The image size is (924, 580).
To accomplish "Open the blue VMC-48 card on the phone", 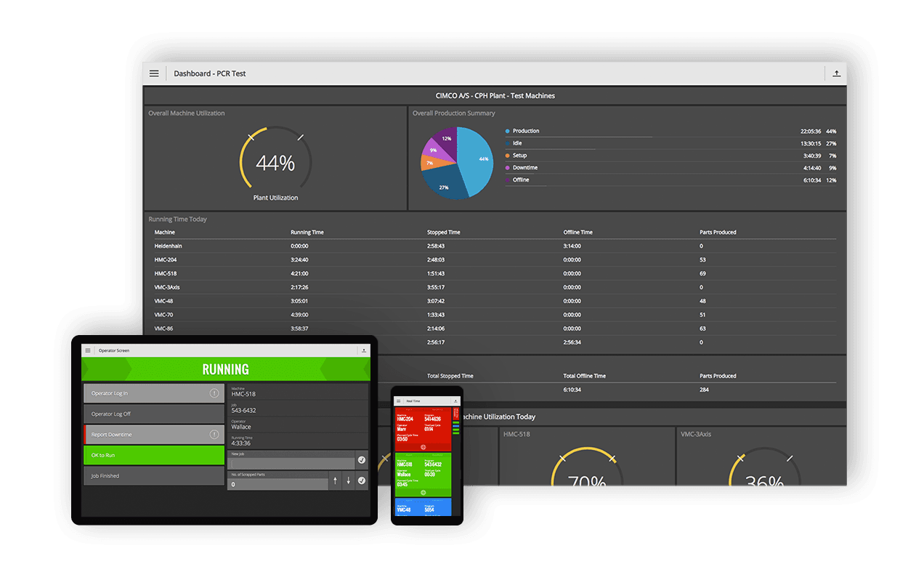I will (423, 507).
